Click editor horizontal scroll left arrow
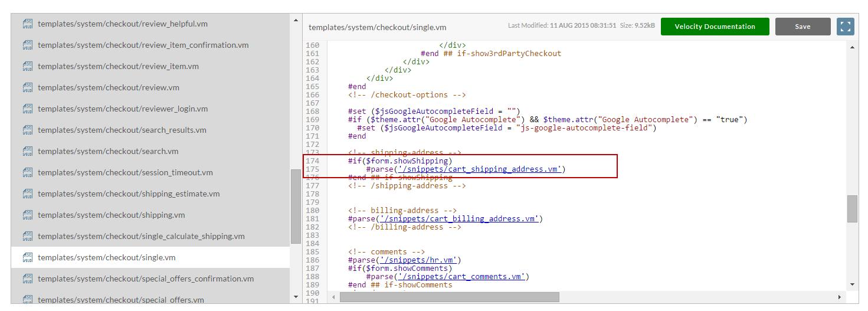This screenshot has width=868, height=311. click(334, 296)
